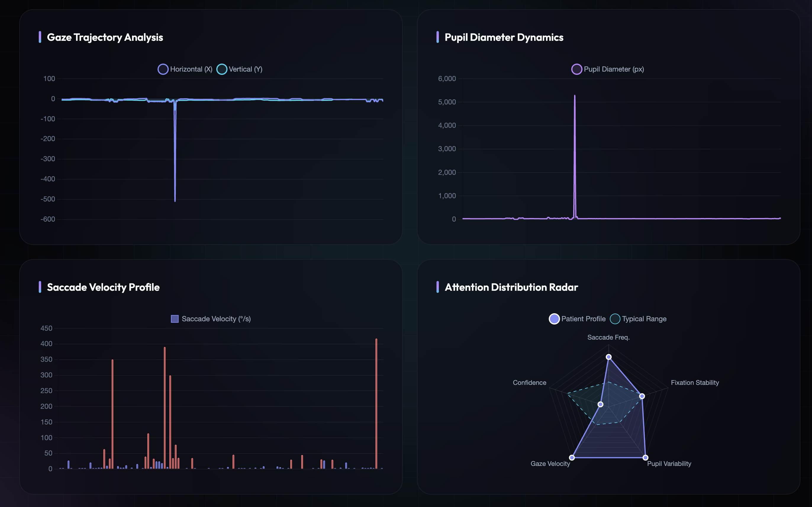Toggle the Typical Range legend circle

615,319
